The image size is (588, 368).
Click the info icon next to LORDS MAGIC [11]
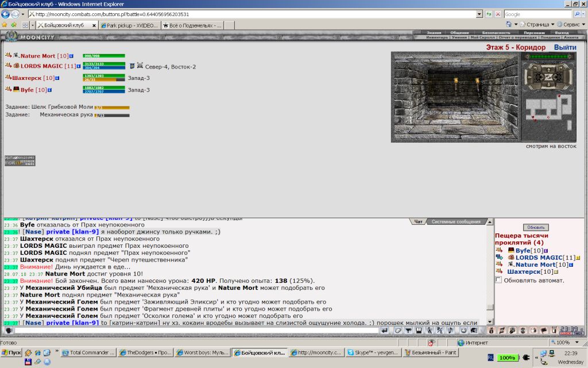click(78, 66)
